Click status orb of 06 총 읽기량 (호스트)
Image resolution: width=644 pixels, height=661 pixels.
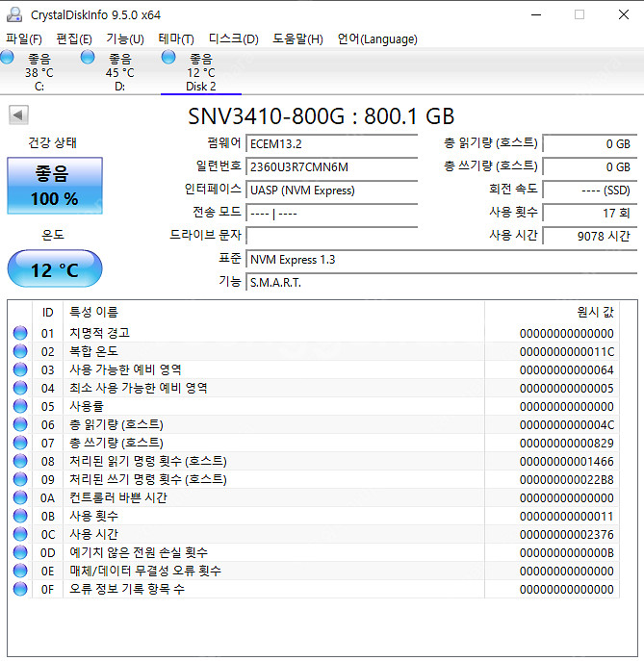click(20, 424)
